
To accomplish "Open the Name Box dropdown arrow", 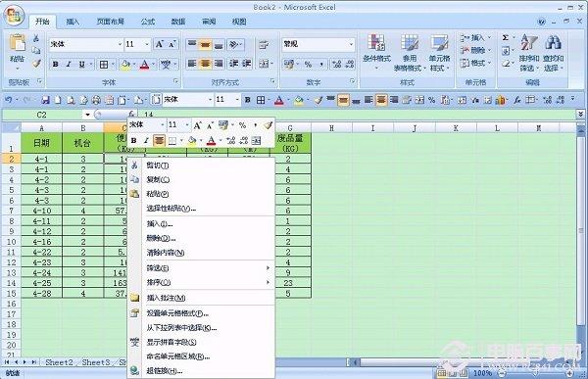I will point(87,115).
